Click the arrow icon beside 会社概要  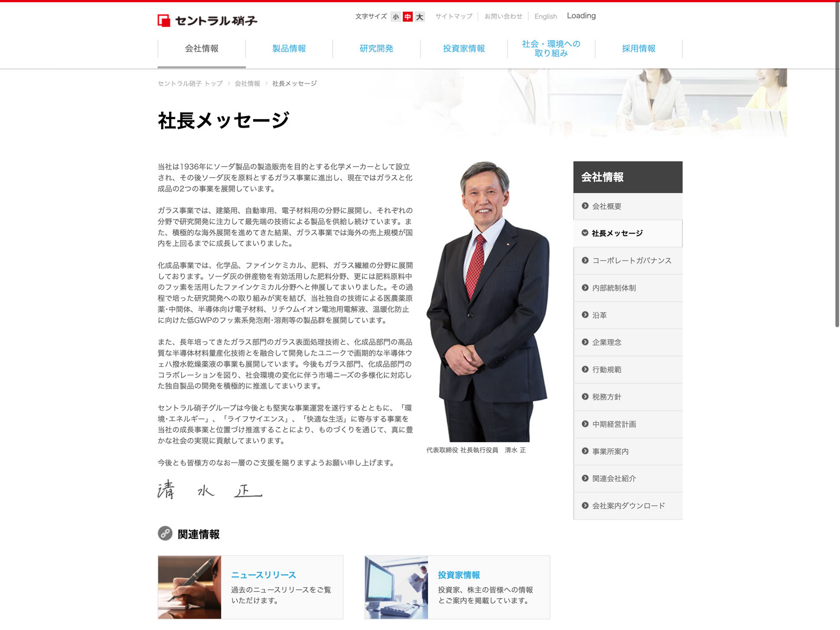[x=585, y=206]
